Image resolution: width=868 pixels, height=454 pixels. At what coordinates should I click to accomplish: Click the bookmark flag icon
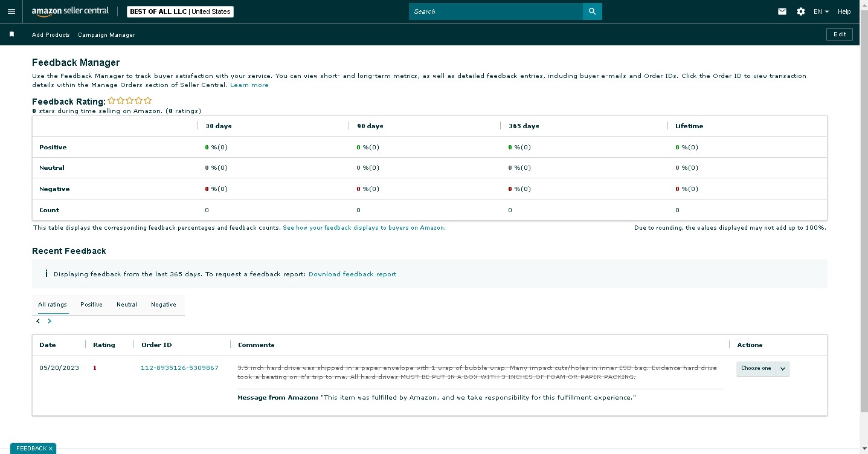tap(11, 34)
